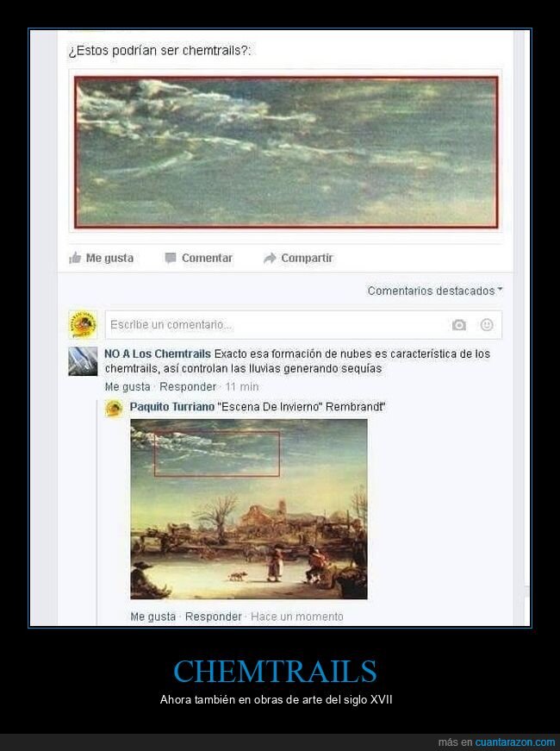Click the NO A Los Chemtrails profile avatar

click(83, 361)
